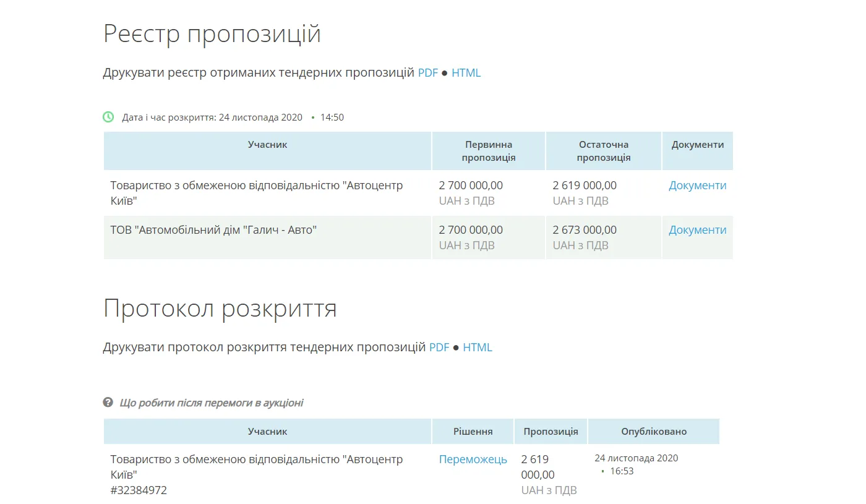Viewport: 866px width, 504px height.
Task: Open Документи link for Галич - Авто
Action: click(x=697, y=230)
